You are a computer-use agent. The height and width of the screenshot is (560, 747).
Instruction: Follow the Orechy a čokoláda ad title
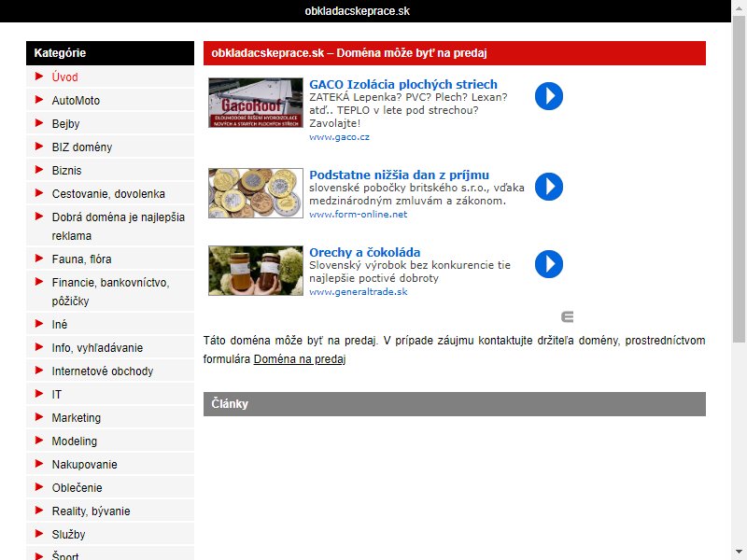(x=365, y=252)
